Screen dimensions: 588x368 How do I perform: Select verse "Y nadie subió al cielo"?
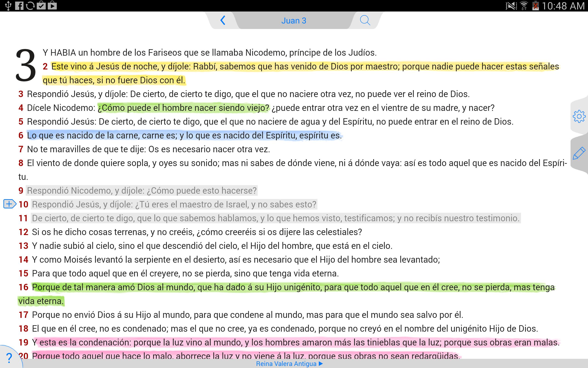[212, 246]
